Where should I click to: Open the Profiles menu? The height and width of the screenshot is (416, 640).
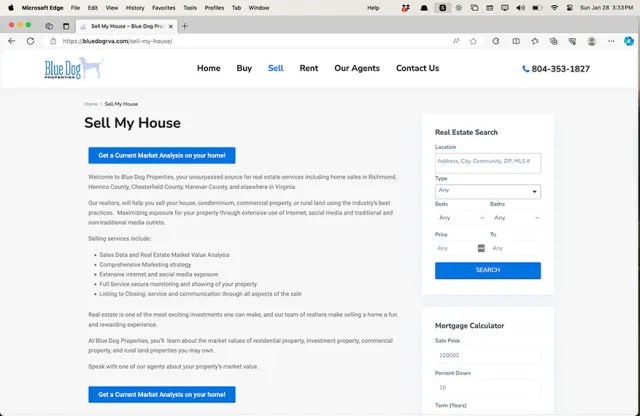tap(214, 8)
